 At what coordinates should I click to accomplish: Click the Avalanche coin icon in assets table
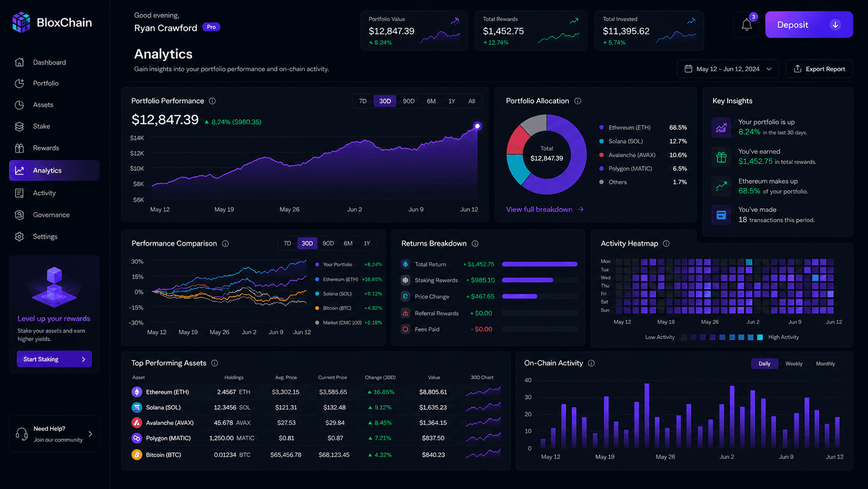137,422
